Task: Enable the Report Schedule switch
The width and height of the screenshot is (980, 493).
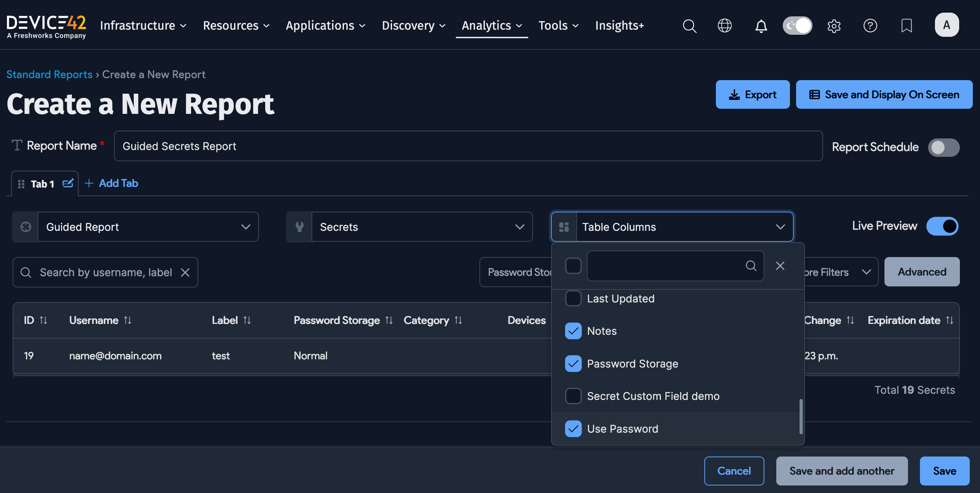Action: (943, 147)
